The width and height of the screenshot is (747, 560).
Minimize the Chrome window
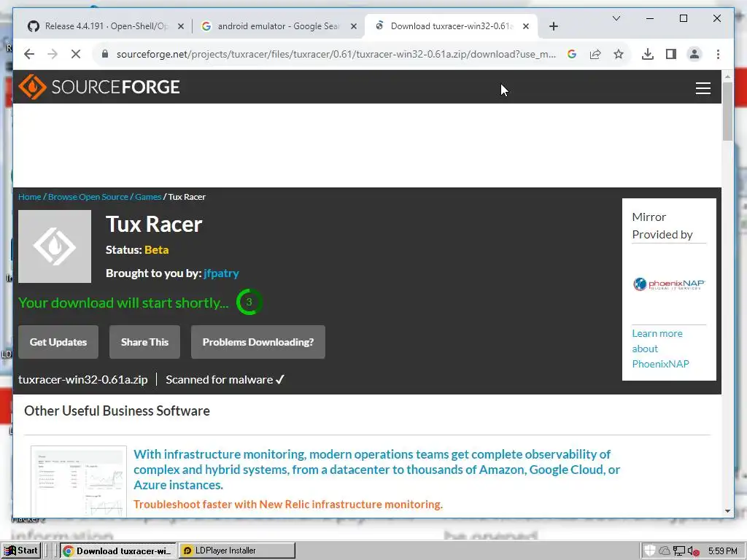click(650, 18)
